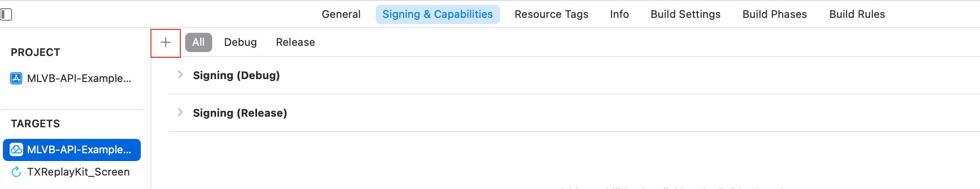The image size is (980, 189).
Task: Filter capabilities by Debug configuration
Action: point(240,42)
